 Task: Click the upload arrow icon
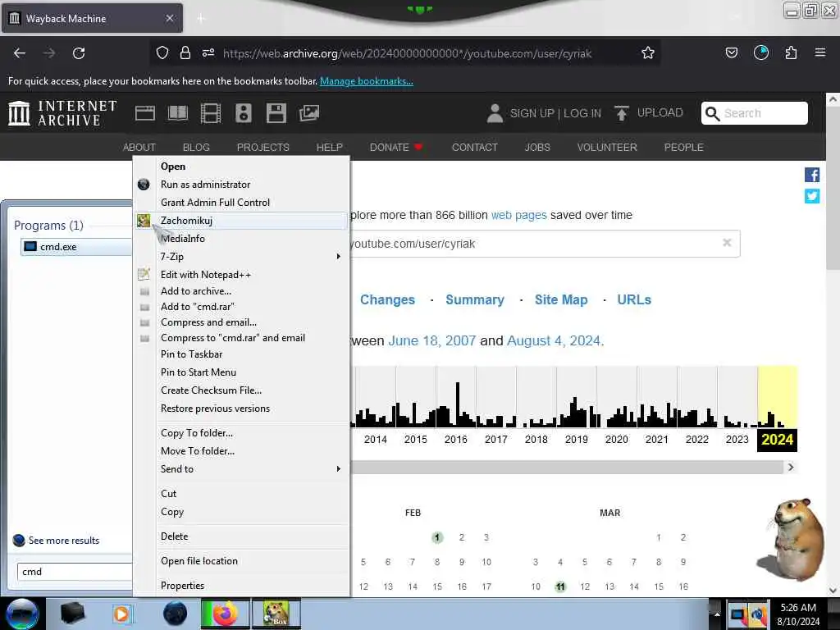(622, 113)
